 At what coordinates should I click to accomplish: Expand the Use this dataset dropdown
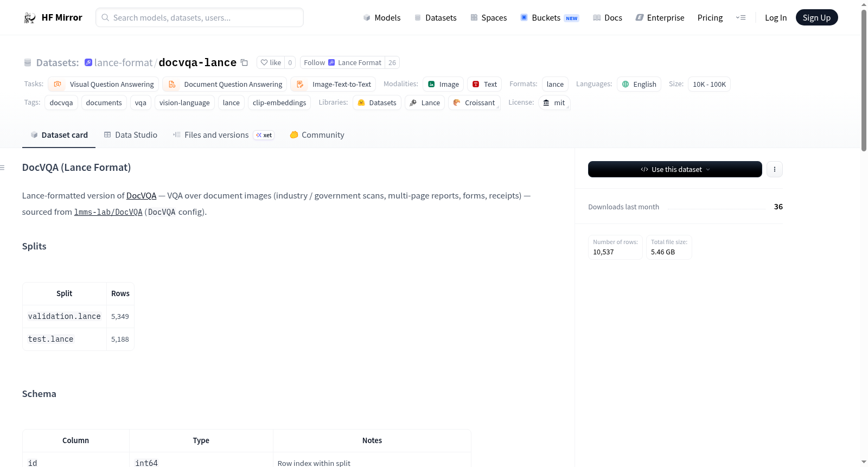coord(675,169)
